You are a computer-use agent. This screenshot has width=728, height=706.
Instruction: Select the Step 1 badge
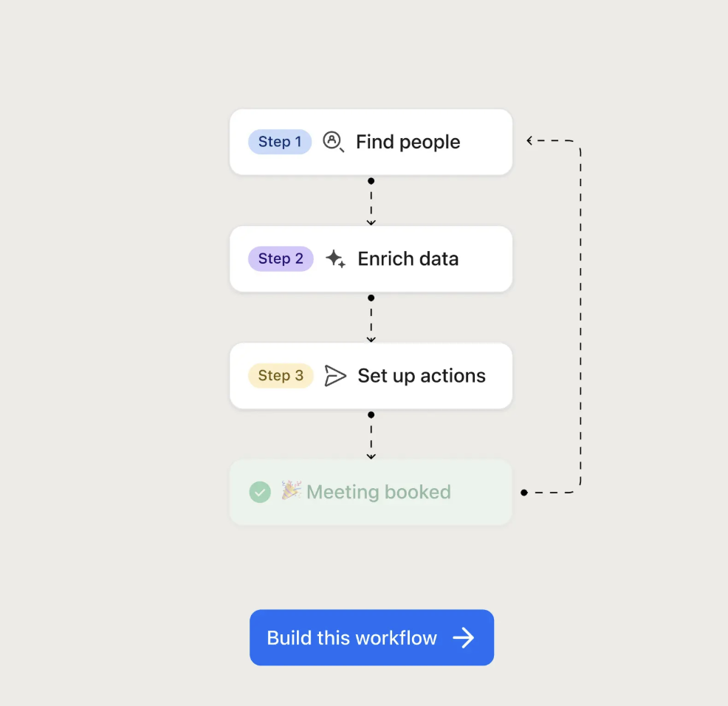point(280,142)
